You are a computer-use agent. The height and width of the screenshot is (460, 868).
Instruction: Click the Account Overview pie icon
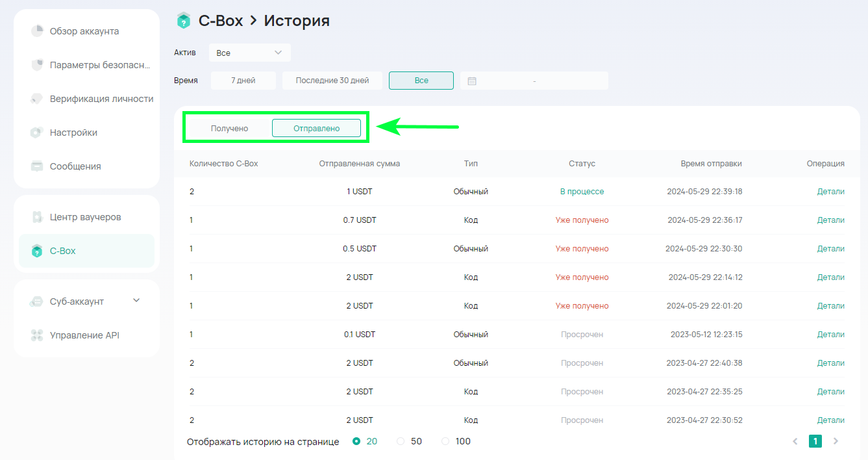pos(37,31)
